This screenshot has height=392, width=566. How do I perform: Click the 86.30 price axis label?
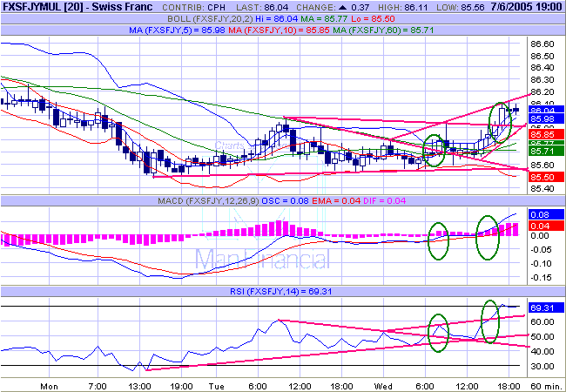(x=542, y=80)
